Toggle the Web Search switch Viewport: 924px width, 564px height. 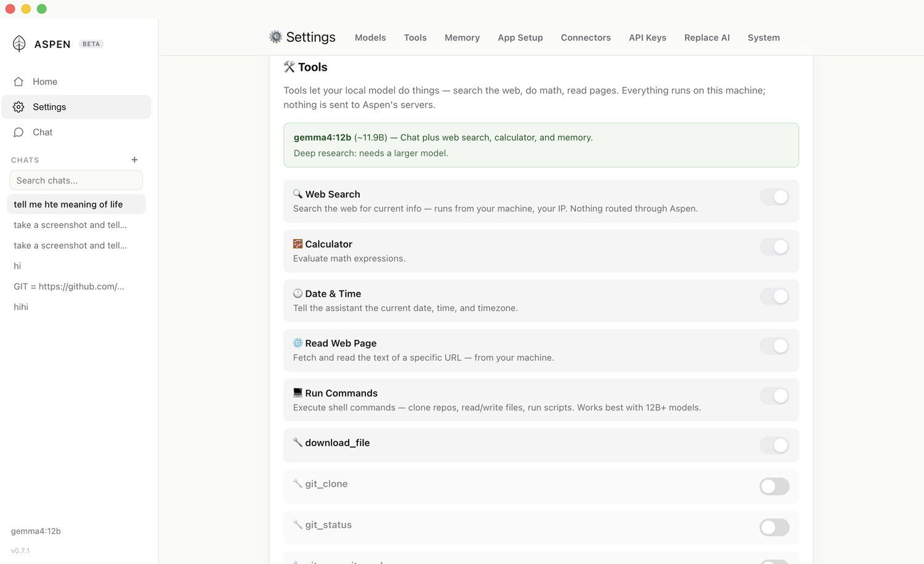[774, 197]
